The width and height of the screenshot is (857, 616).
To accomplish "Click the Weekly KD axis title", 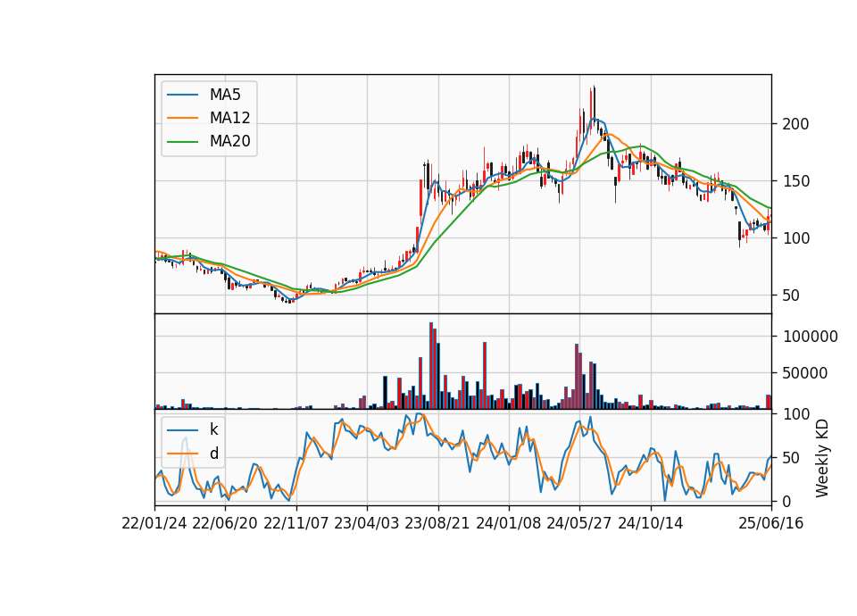I will 822,458.
